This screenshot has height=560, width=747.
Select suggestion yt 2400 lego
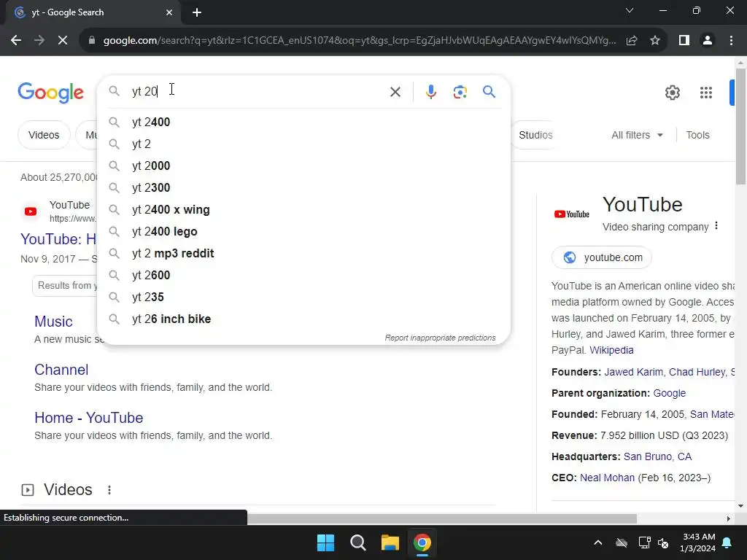[303, 231]
